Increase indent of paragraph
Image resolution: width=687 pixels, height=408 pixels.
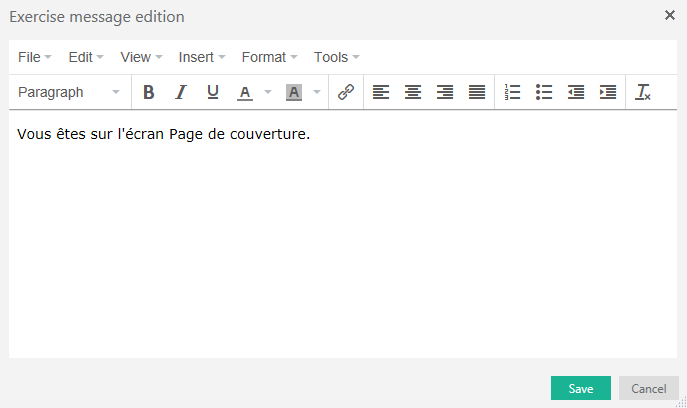(x=608, y=92)
